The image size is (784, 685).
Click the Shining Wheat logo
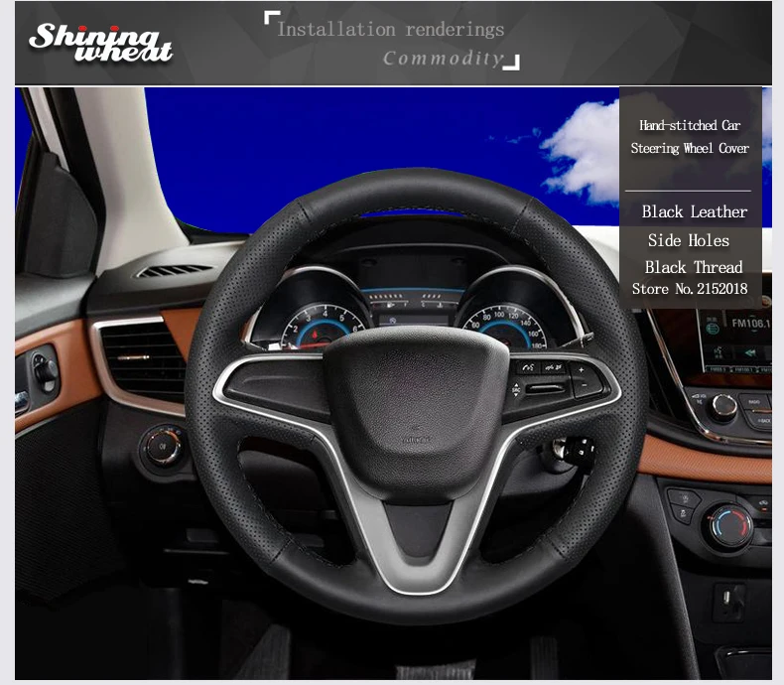click(x=100, y=43)
